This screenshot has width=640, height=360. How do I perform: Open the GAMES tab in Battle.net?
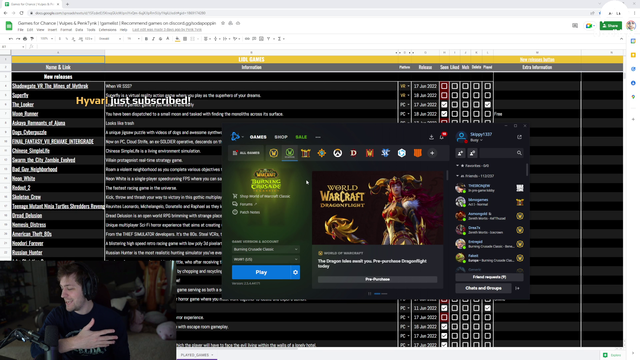pyautogui.click(x=258, y=137)
